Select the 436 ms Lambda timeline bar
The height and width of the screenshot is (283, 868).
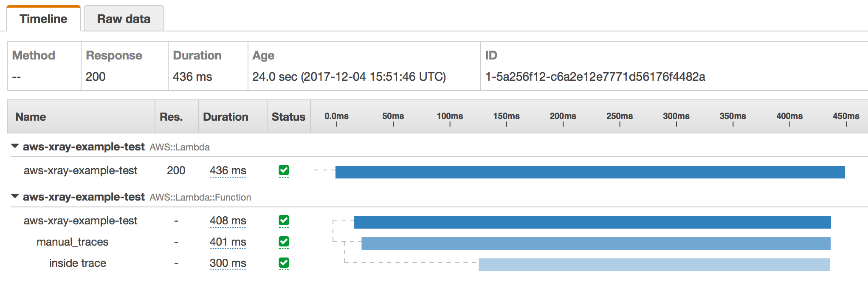[590, 172]
